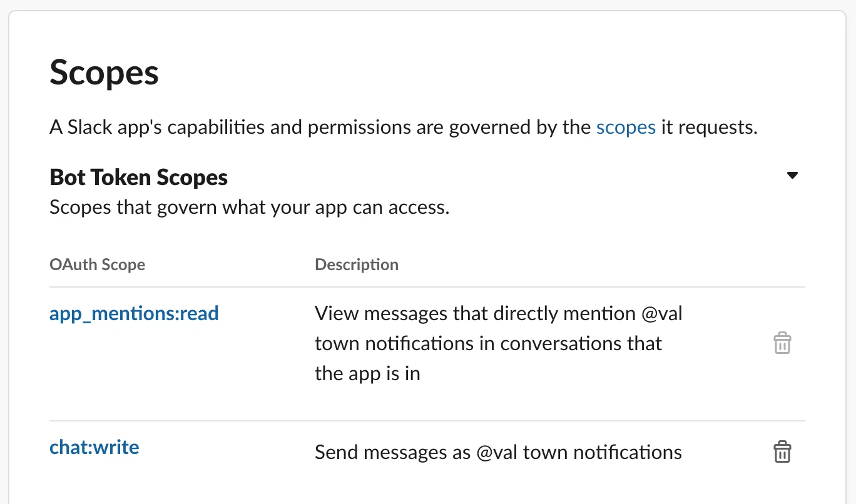
Task: Click the downward chevron near Bot Token Scopes
Action: pos(792,176)
